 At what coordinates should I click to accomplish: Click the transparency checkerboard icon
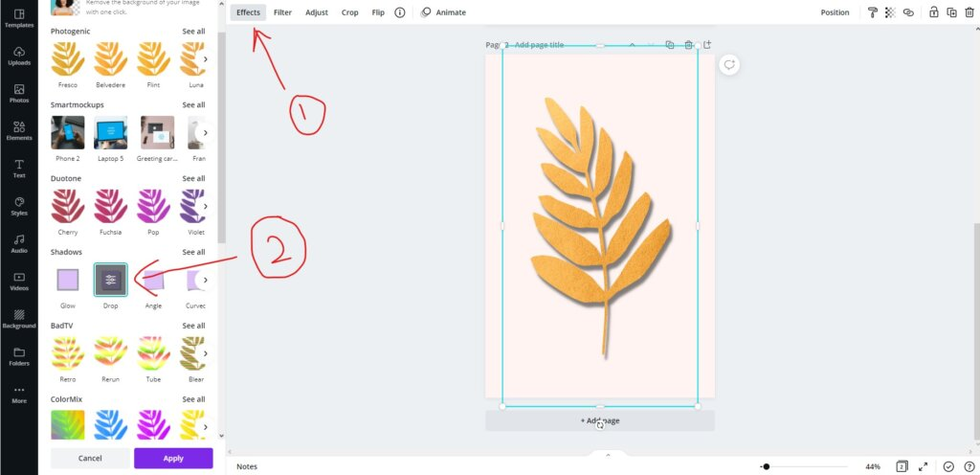(x=891, y=12)
